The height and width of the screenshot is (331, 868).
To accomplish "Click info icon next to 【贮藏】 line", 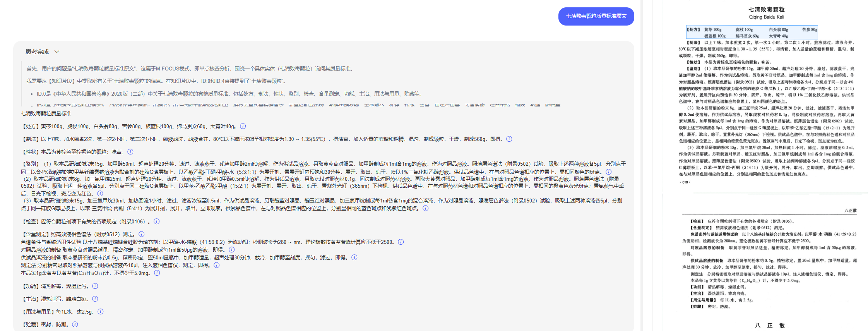I will (x=75, y=324).
